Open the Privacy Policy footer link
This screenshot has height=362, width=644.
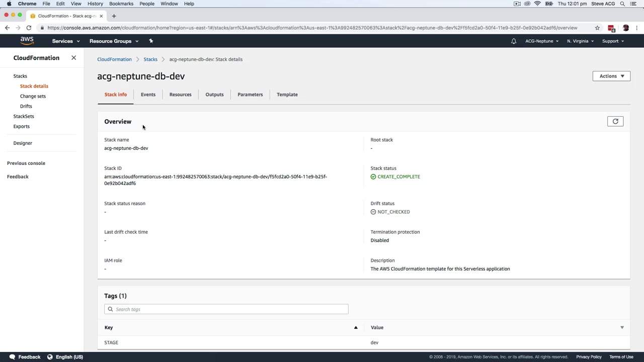click(589, 357)
